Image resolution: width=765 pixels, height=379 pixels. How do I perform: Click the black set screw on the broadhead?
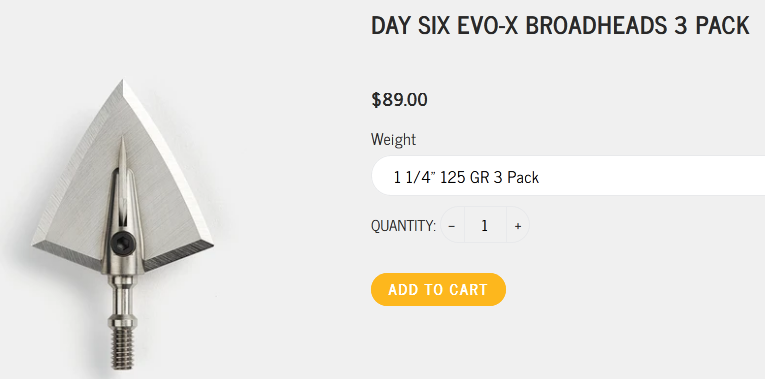(120, 242)
